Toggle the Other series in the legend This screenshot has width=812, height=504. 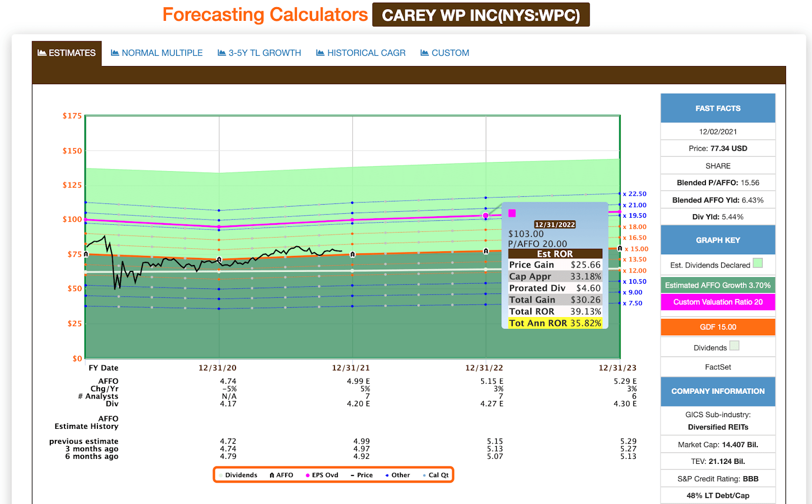pyautogui.click(x=388, y=475)
